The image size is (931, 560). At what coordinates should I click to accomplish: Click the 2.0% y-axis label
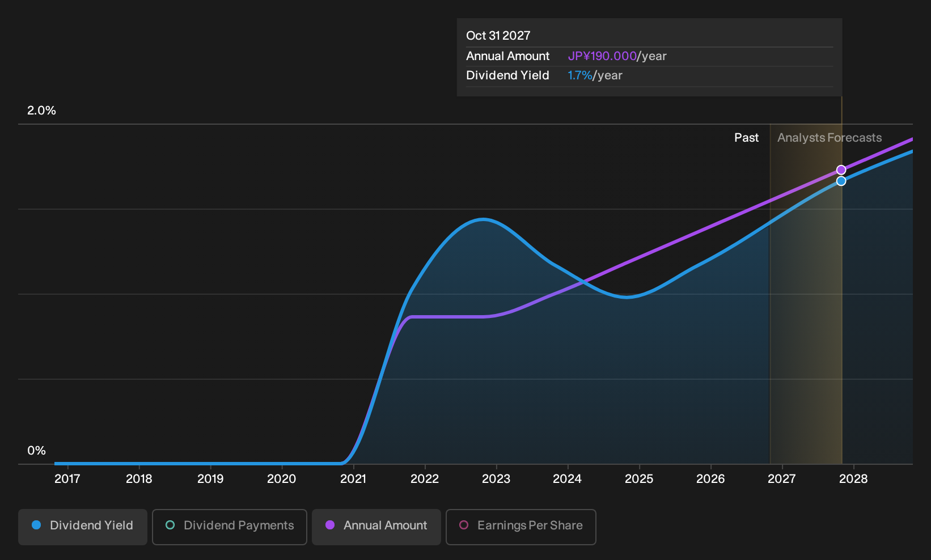41,111
